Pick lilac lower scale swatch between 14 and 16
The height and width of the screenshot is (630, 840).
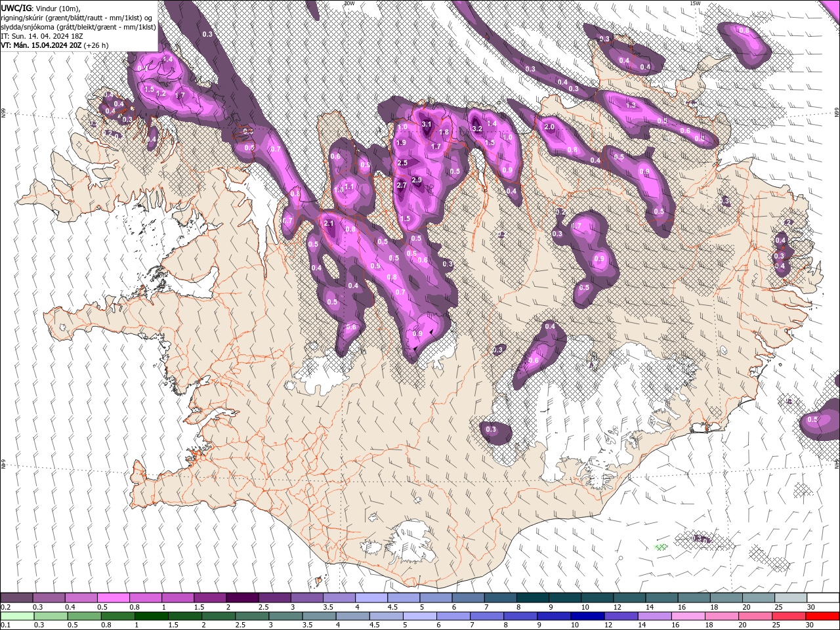point(654,616)
